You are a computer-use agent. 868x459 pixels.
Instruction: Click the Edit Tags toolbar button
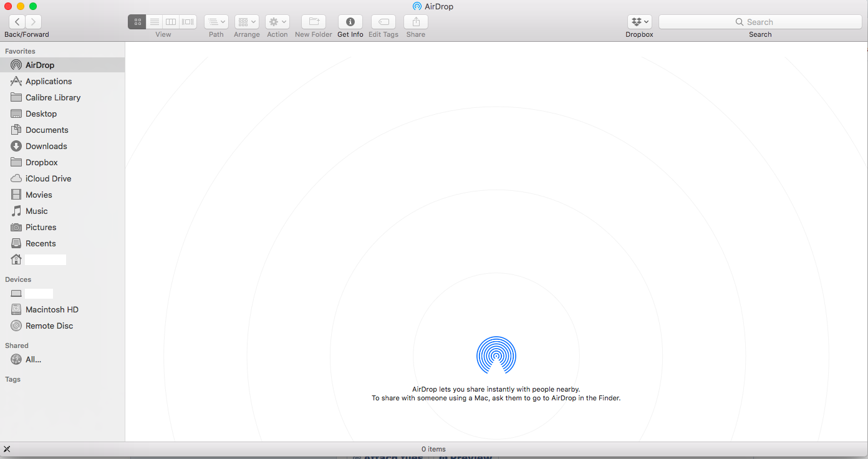pyautogui.click(x=383, y=22)
